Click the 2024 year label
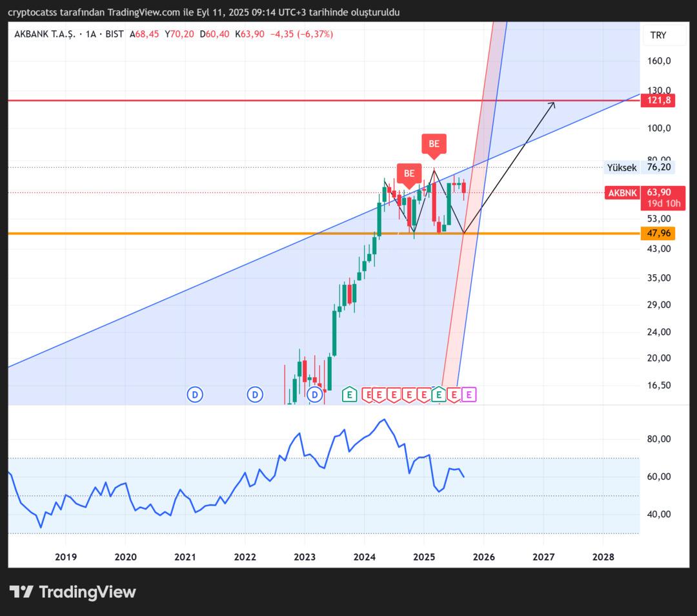The image size is (697, 616). [365, 557]
